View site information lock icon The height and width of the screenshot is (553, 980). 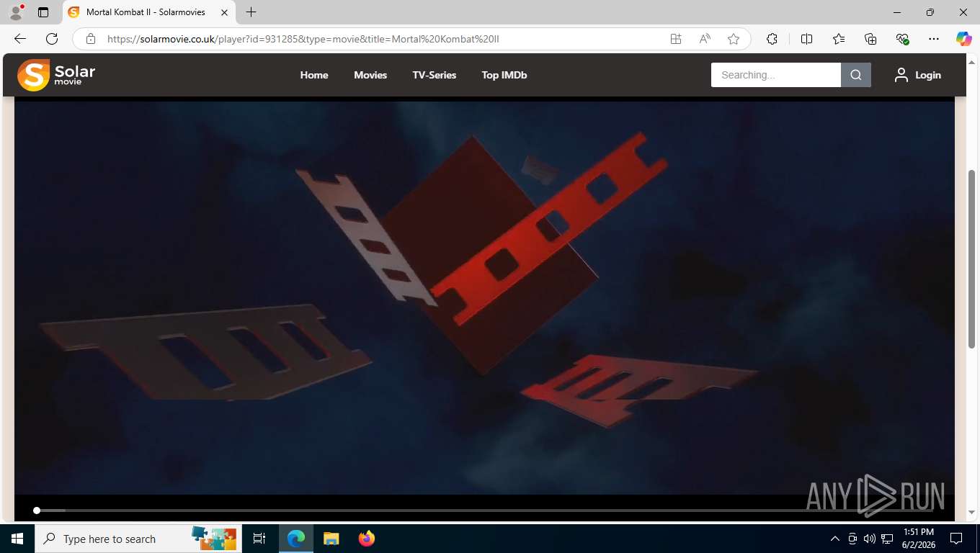[x=91, y=39]
